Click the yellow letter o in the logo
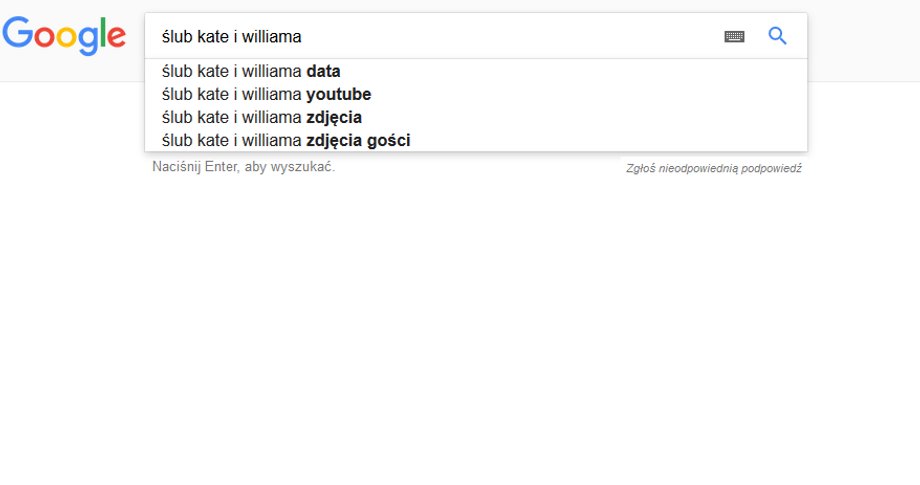 [67, 36]
